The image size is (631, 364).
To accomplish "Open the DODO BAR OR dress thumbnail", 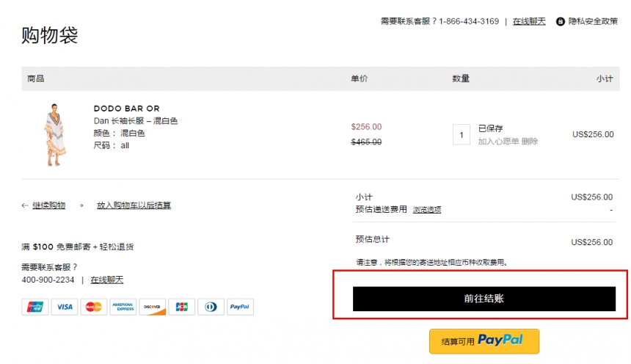I will point(55,134).
